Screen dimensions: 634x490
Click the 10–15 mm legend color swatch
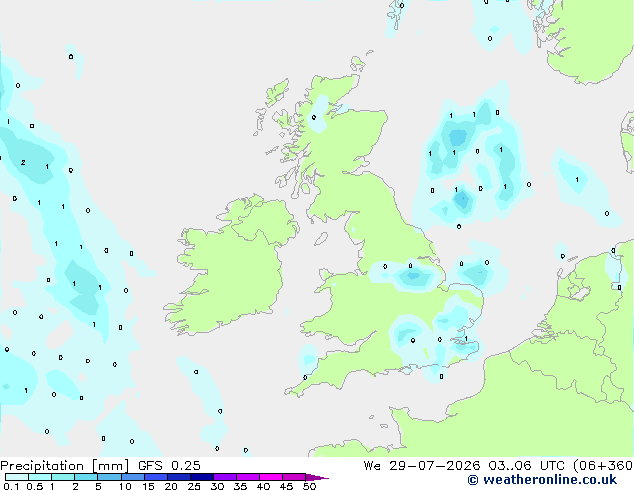click(x=133, y=477)
